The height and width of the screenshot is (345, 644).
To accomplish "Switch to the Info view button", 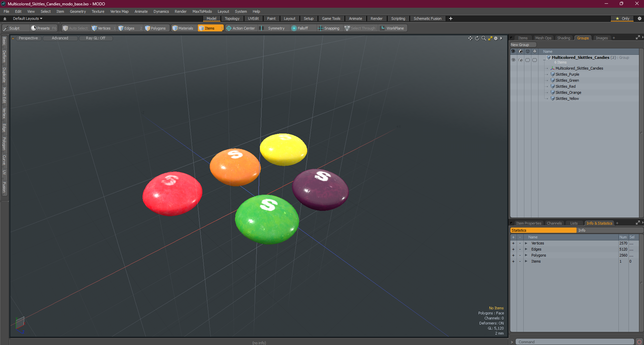I will click(610, 230).
